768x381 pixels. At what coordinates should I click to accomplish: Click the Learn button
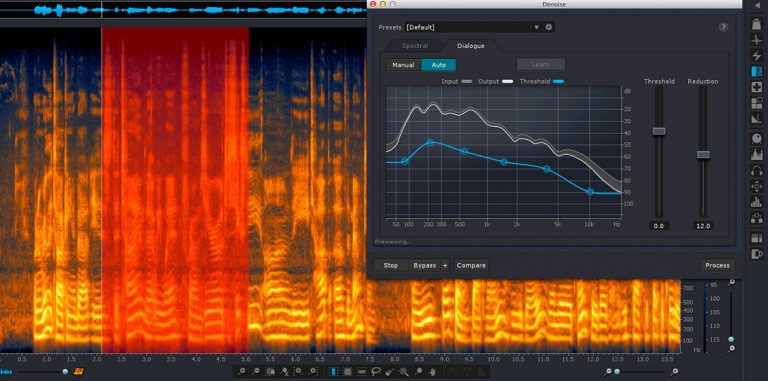(541, 65)
